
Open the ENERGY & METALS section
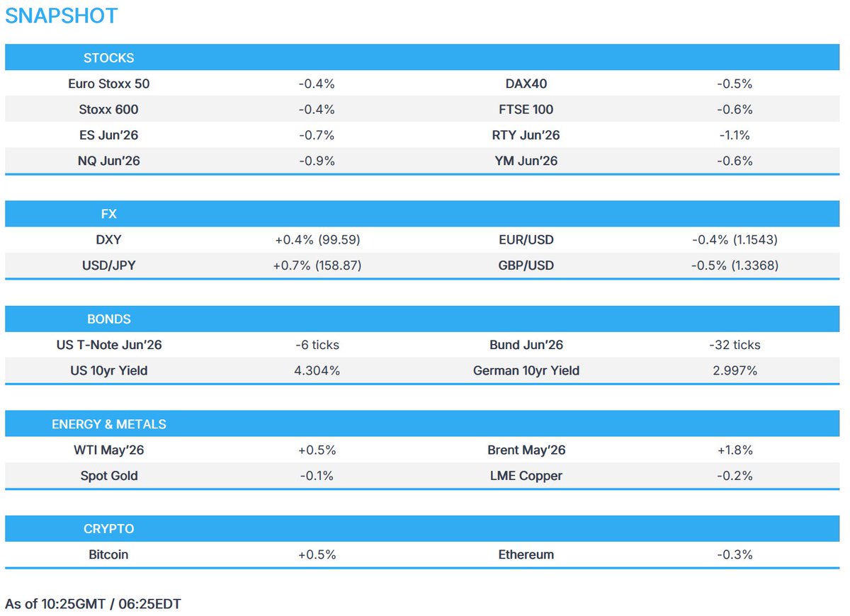coord(109,423)
